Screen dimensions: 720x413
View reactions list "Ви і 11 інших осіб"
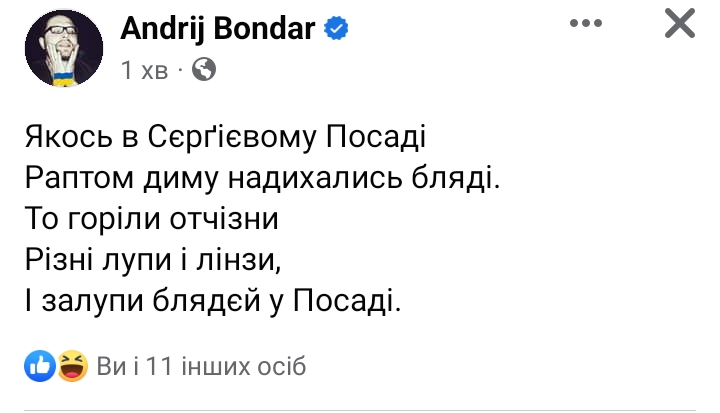pos(200,367)
